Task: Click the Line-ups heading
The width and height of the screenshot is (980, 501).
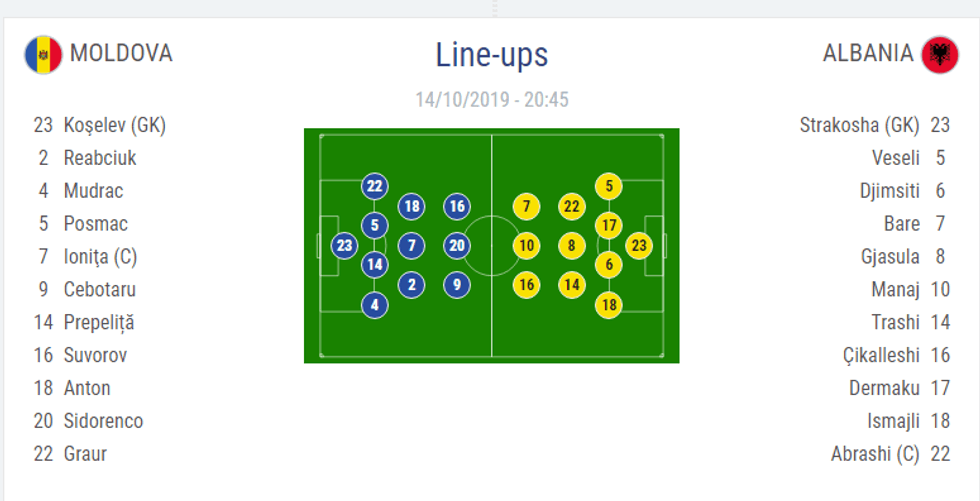Action: pos(491,55)
